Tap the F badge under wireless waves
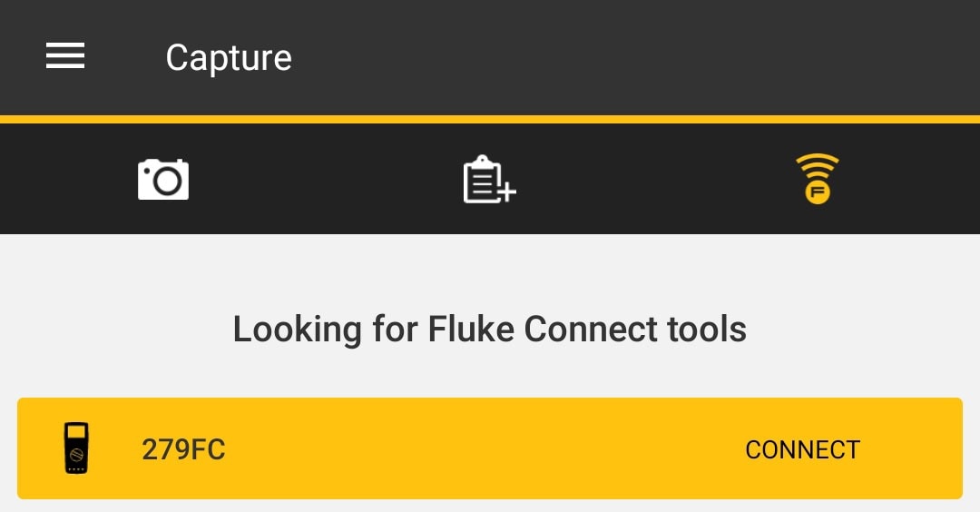The image size is (980, 512). point(818,192)
